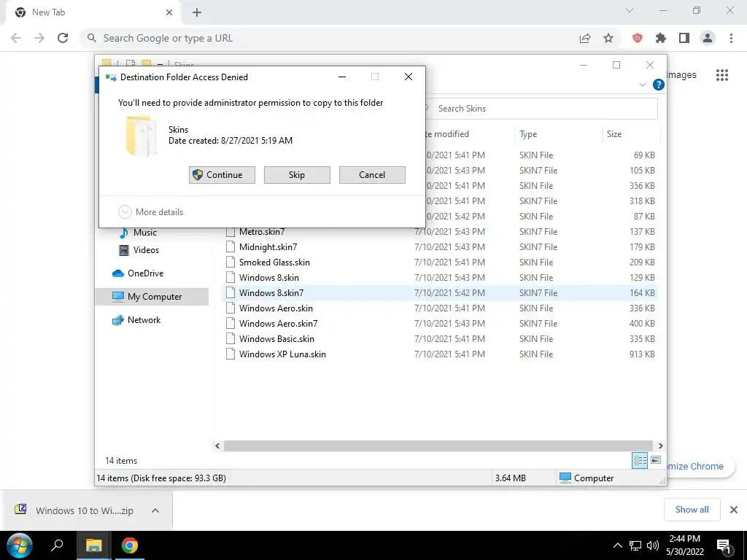Show hidden system tray icons
The image size is (747, 560).
click(617, 545)
